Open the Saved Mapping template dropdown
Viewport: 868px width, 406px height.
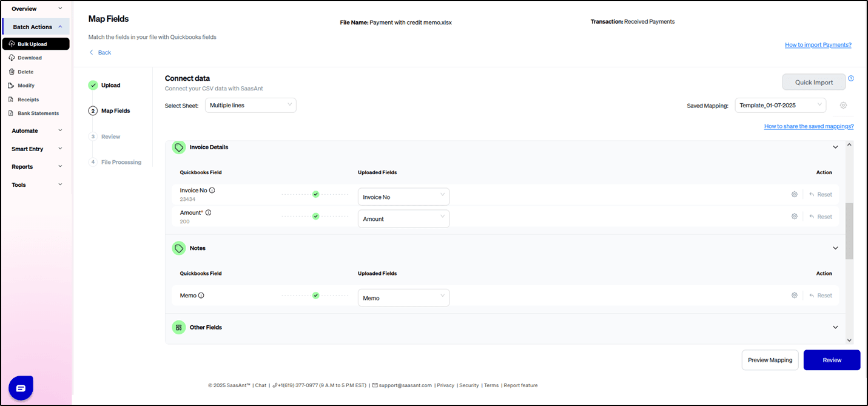point(779,106)
